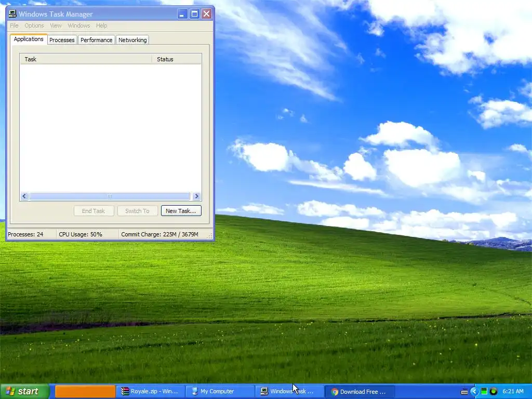Open the Options menu
Viewport: 532px width, 399px height.
click(x=34, y=25)
